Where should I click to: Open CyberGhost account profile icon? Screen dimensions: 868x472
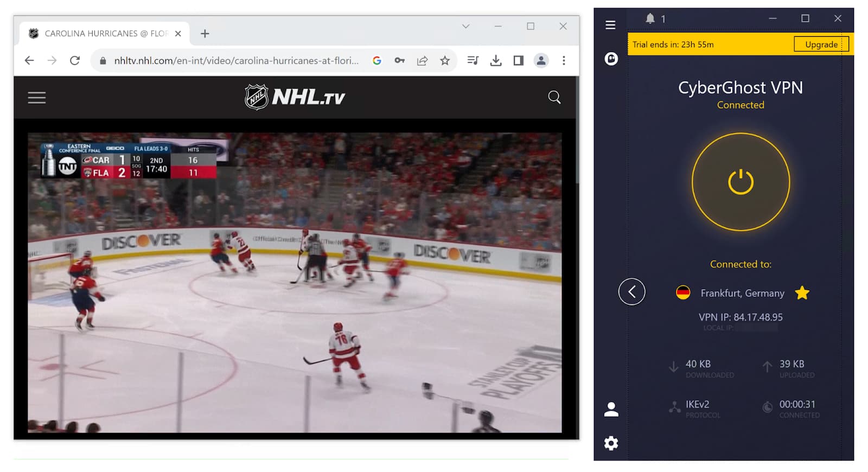coord(611,409)
